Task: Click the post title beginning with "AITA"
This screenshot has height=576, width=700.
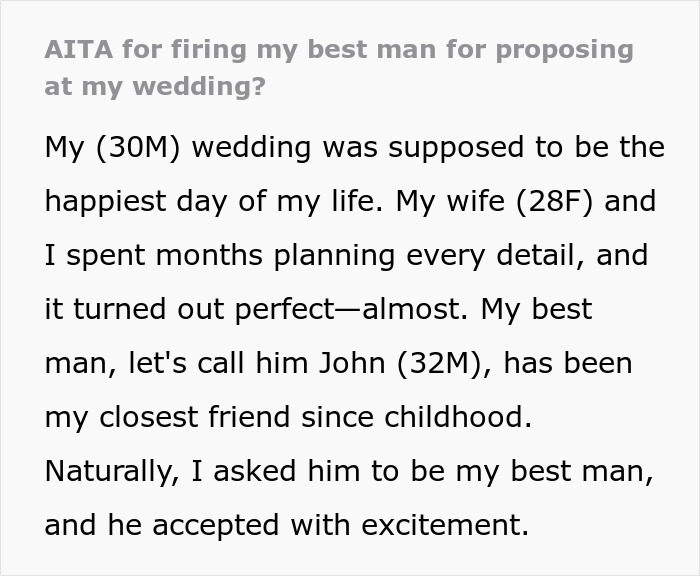Action: 339,50
